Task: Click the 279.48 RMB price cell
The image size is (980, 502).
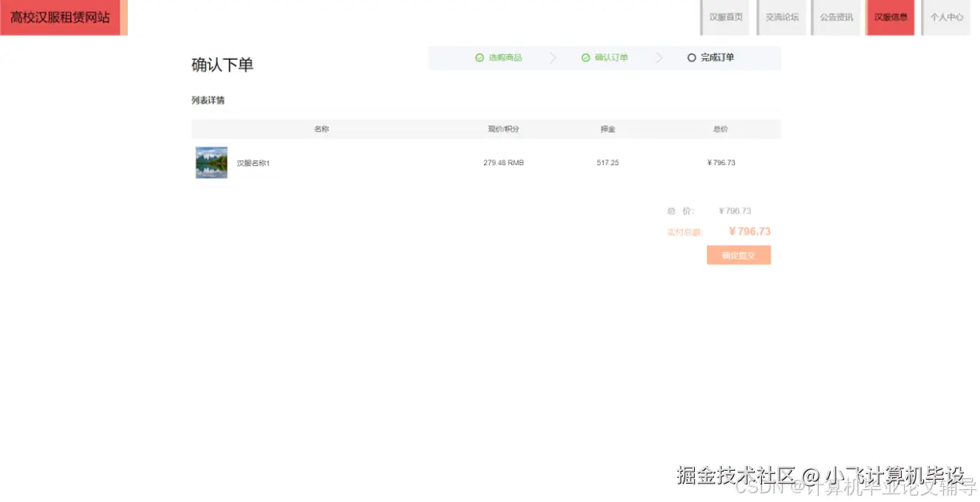Action: point(504,163)
